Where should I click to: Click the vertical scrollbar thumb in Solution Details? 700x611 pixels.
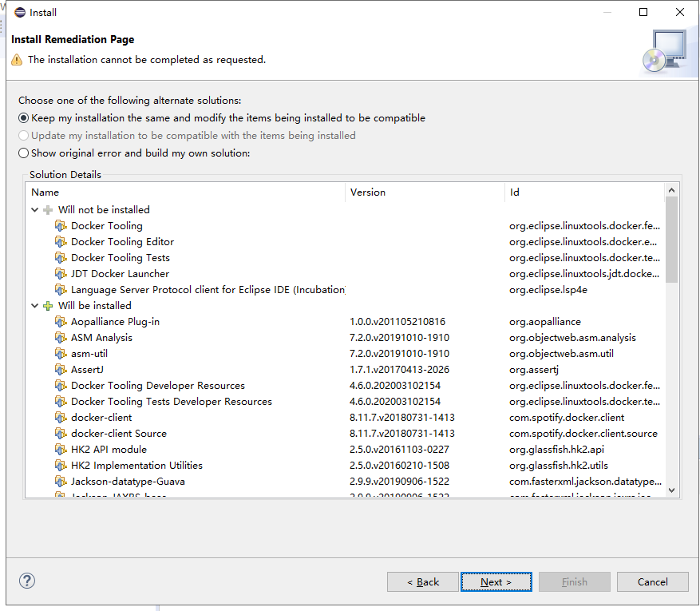coord(671,240)
